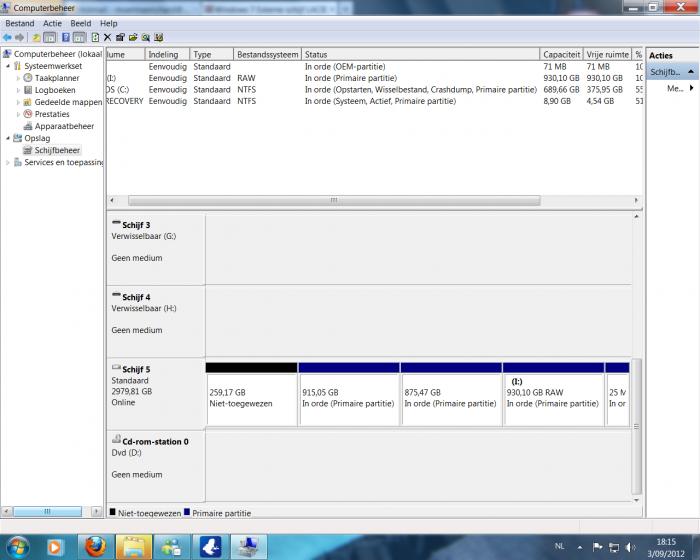Go back with the blue back arrow
700x560 pixels.
tap(7, 38)
